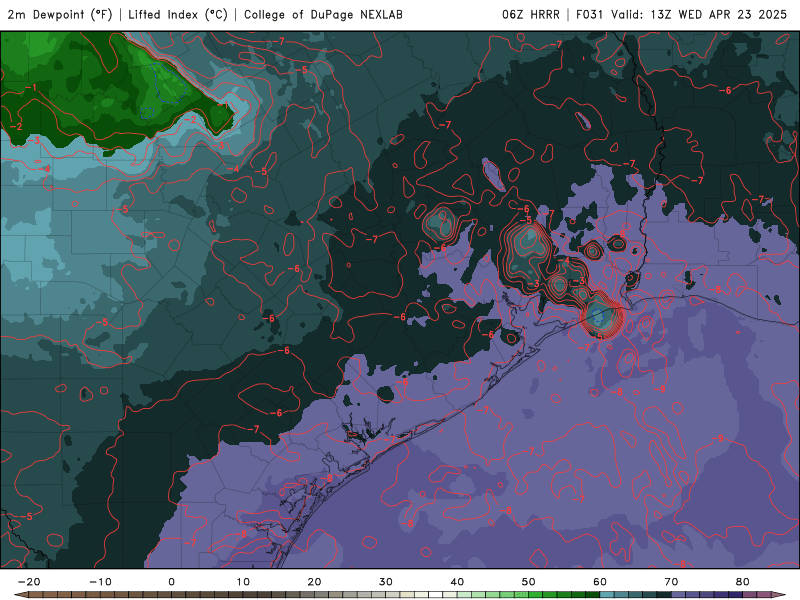Click the "F031" forecast hour label
Screen dimensions: 800x600
[590, 15]
